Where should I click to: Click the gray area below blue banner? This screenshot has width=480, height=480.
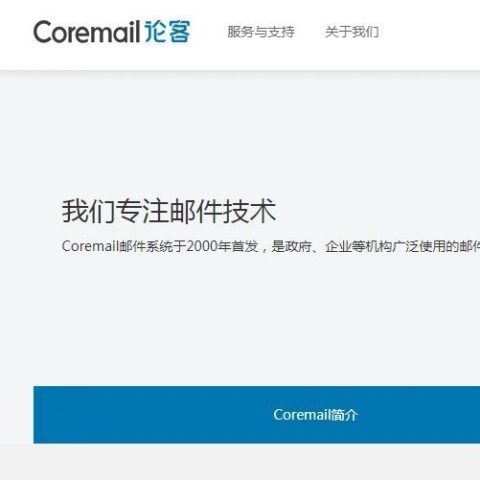pyautogui.click(x=240, y=463)
